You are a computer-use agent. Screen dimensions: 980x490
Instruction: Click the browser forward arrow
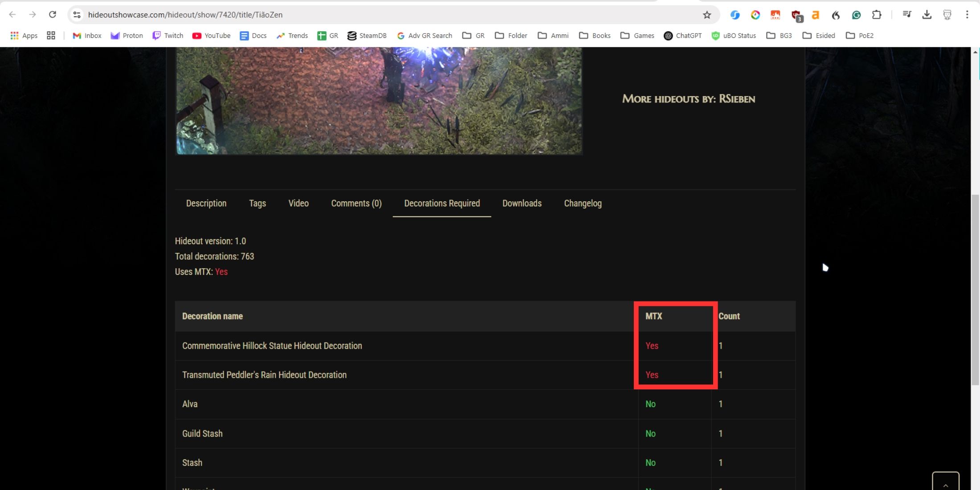click(x=33, y=15)
